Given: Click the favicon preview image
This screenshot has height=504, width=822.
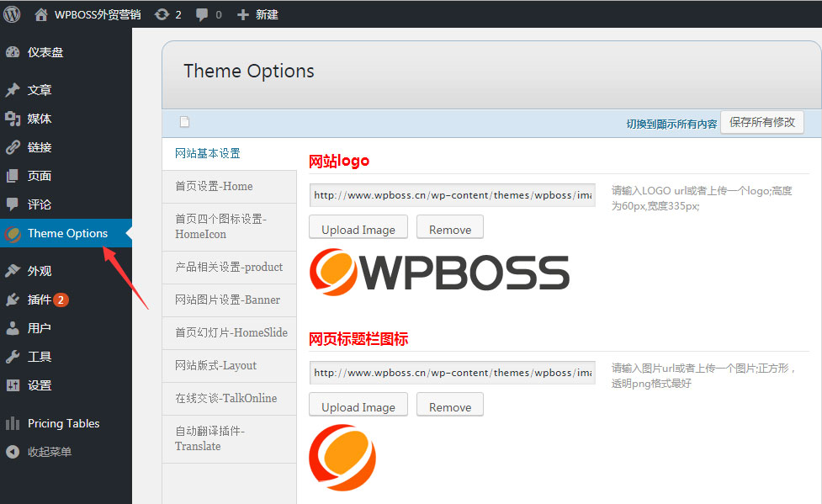Looking at the screenshot, I should click(x=342, y=458).
